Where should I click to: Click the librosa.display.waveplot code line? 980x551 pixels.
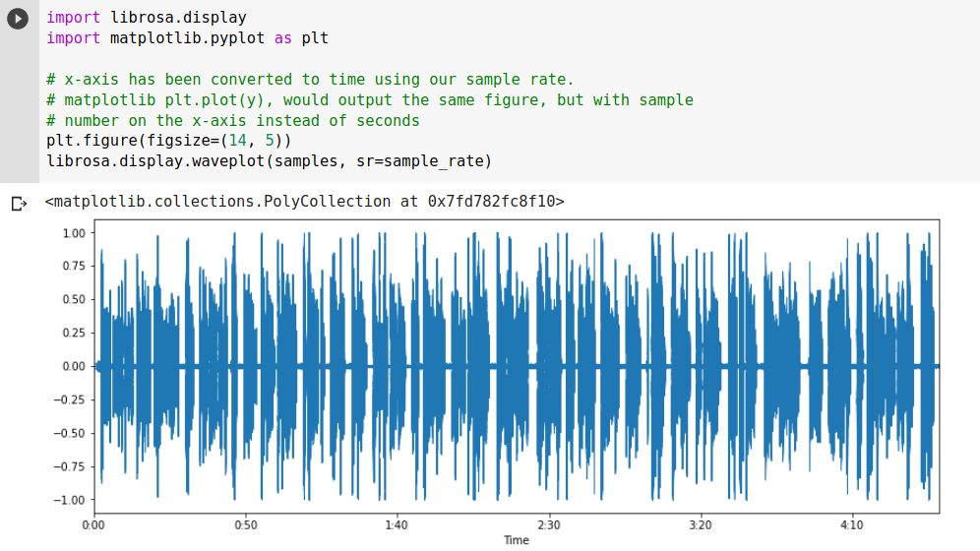pos(269,161)
